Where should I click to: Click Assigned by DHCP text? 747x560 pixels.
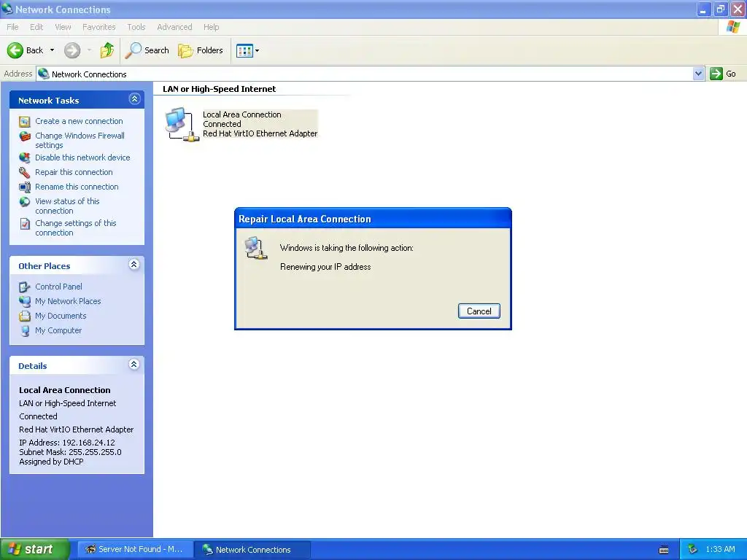pyautogui.click(x=51, y=462)
